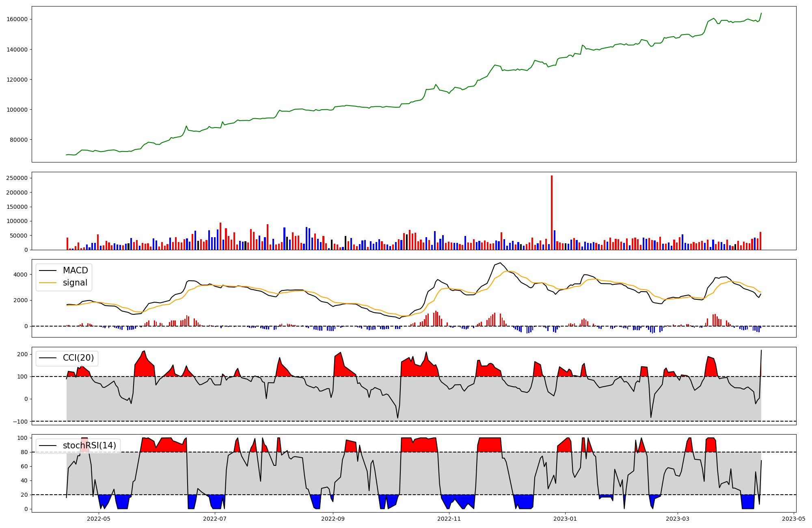Click the 2023-01 date label
This screenshot has width=812, height=528.
565,518
